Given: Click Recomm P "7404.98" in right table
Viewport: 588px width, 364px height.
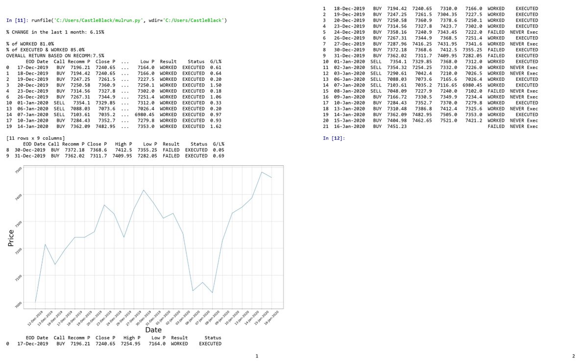Looking at the screenshot, I should point(397,121).
